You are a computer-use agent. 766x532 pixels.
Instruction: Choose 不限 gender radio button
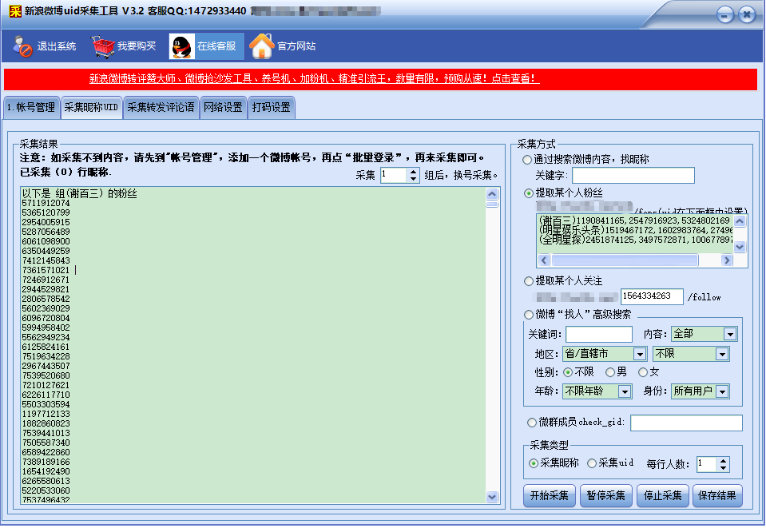point(568,372)
